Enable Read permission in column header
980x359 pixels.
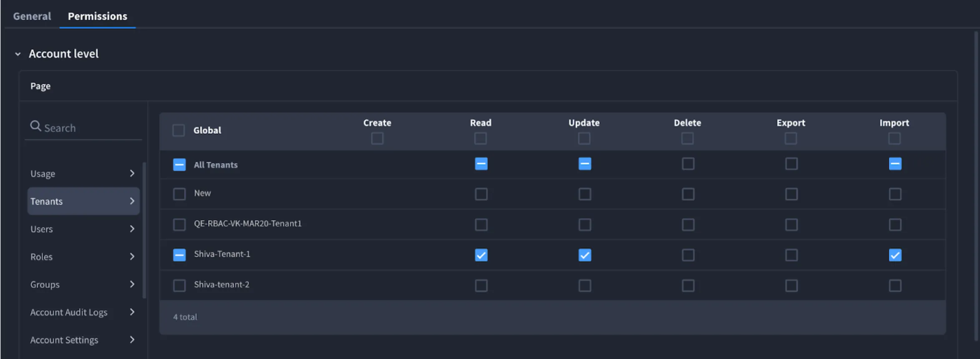tap(480, 138)
